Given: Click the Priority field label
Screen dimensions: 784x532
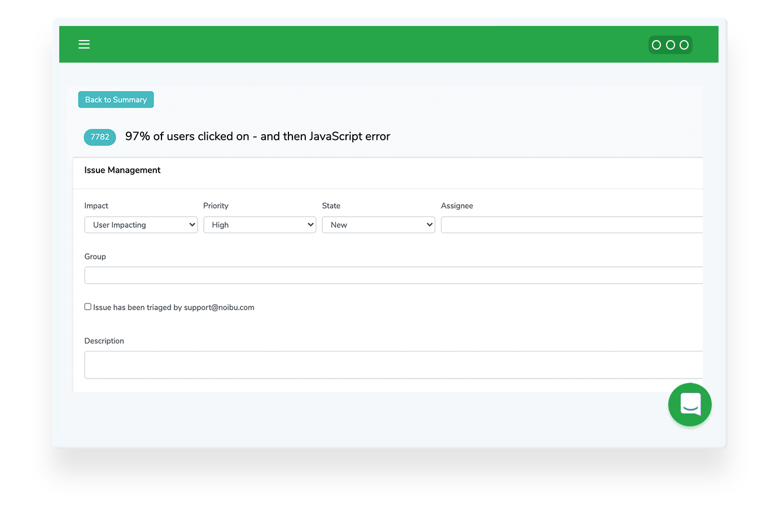Looking at the screenshot, I should click(216, 206).
